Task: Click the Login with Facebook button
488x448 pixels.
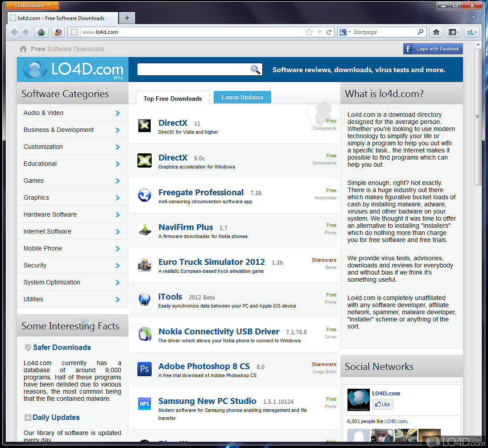Action: tap(433, 49)
